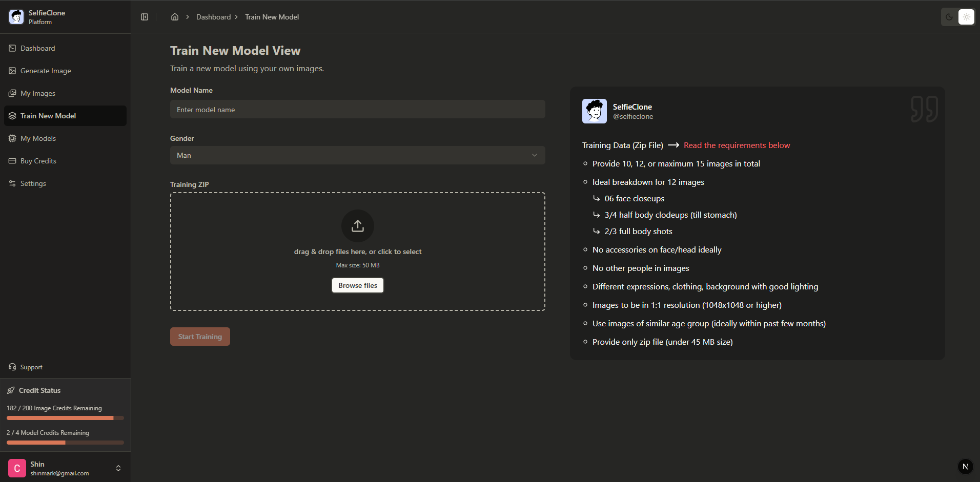Select the Generate Image sidebar icon
This screenshot has width=980, height=482.
(12, 71)
